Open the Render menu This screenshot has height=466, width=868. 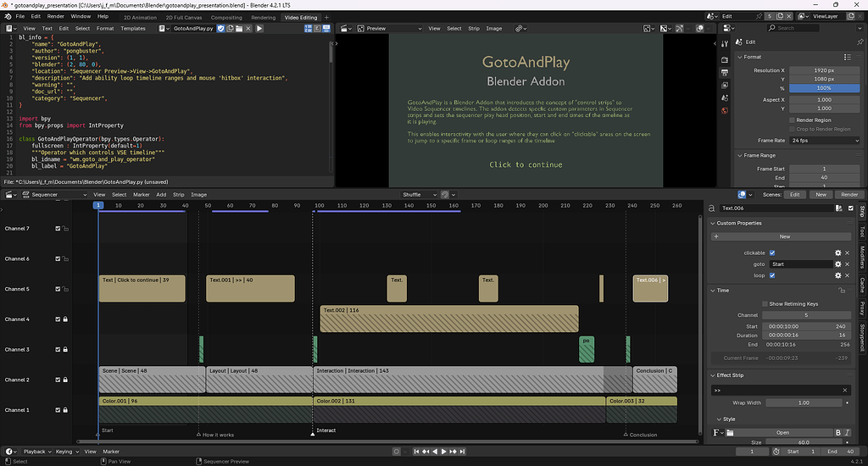click(55, 17)
